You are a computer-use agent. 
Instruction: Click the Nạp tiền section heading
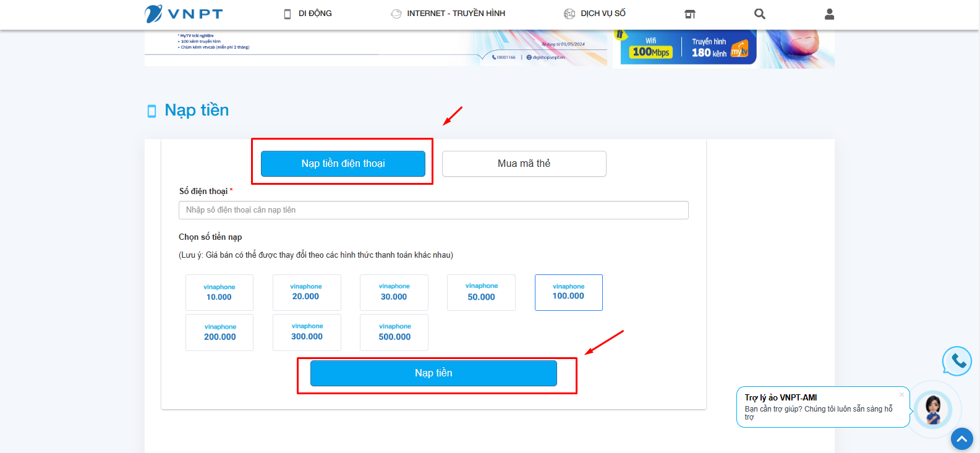pyautogui.click(x=197, y=110)
